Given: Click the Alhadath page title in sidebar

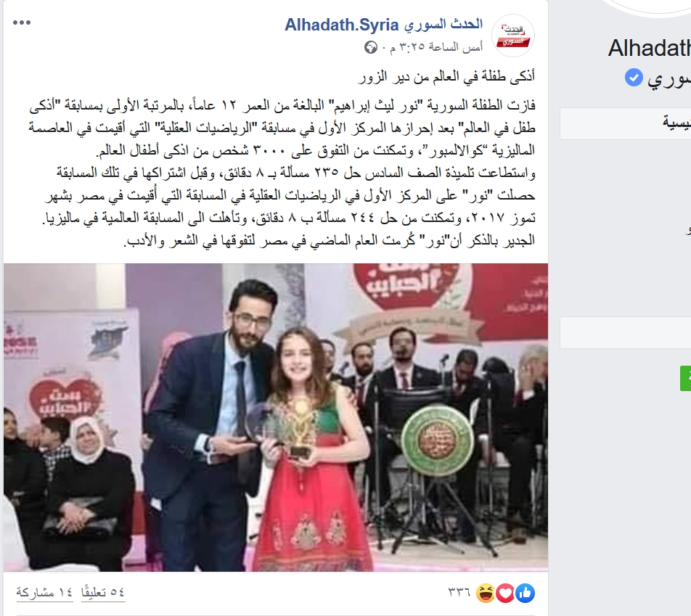Looking at the screenshot, I should pos(649,48).
